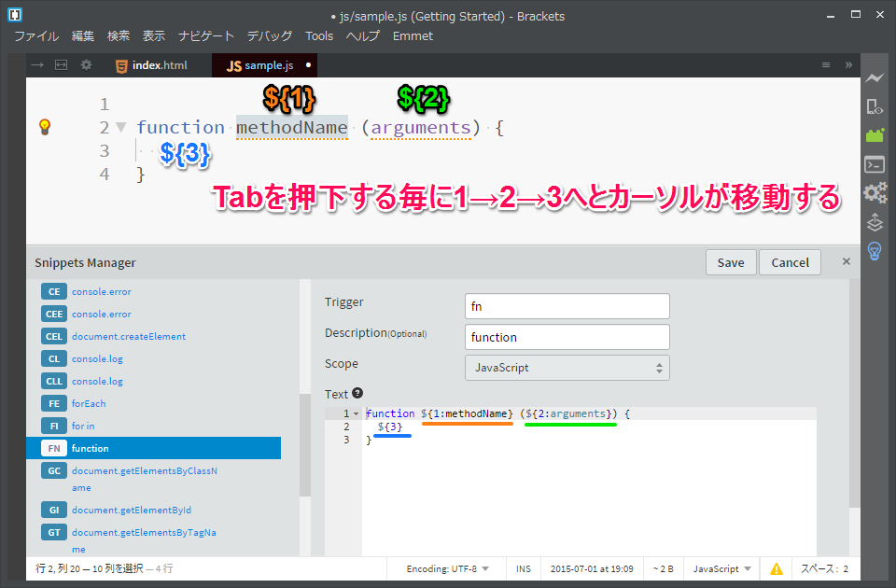Image resolution: width=896 pixels, height=588 pixels.
Task: Open the デバッグ menu
Action: [x=270, y=36]
